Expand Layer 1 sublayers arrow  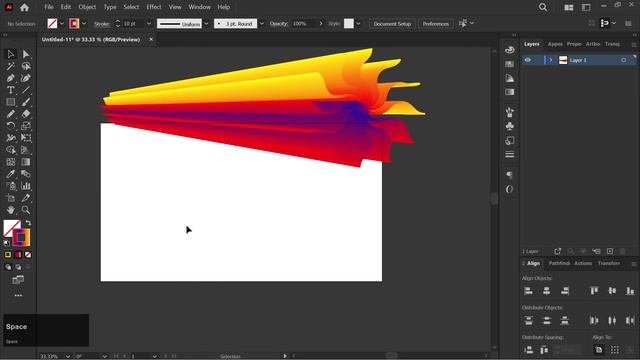(x=551, y=60)
